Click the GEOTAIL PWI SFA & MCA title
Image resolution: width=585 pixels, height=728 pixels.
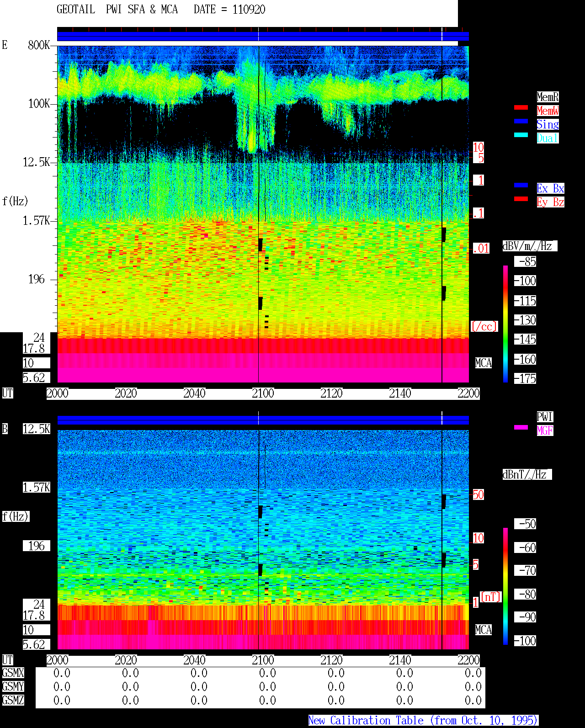[117, 10]
